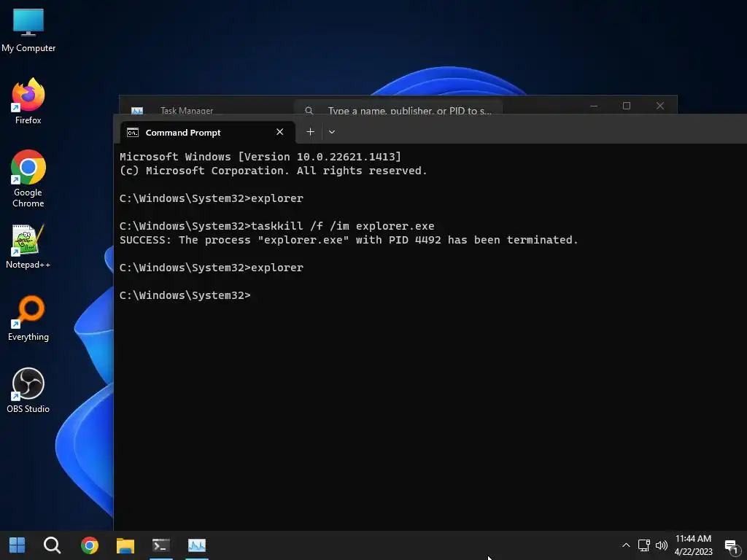
Task: Open OBS Studio desktop shortcut
Action: [x=28, y=390]
